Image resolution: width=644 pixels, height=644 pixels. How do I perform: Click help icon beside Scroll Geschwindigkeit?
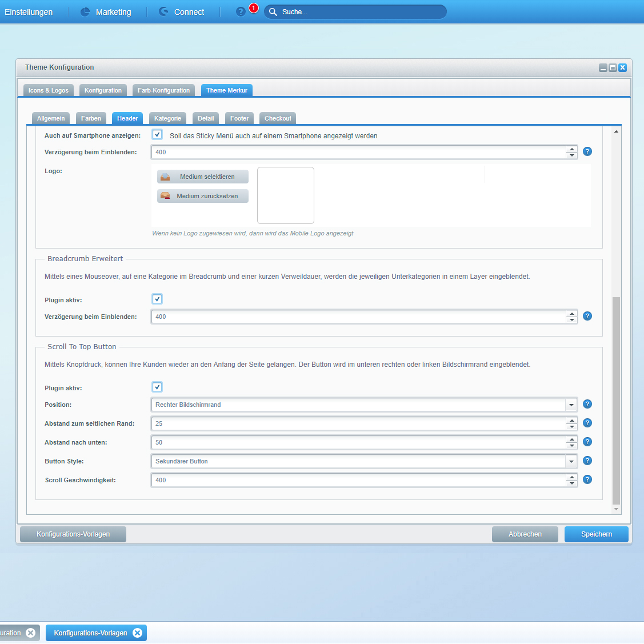[x=587, y=479]
